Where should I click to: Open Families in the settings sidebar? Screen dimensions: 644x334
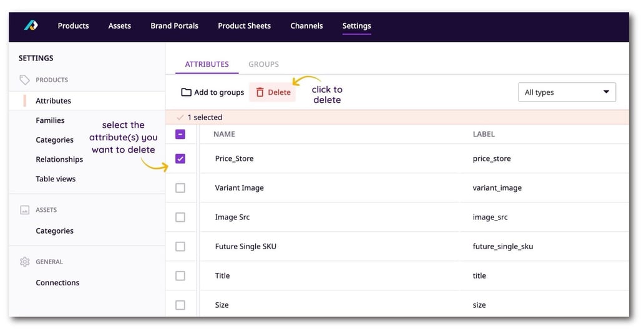click(50, 120)
